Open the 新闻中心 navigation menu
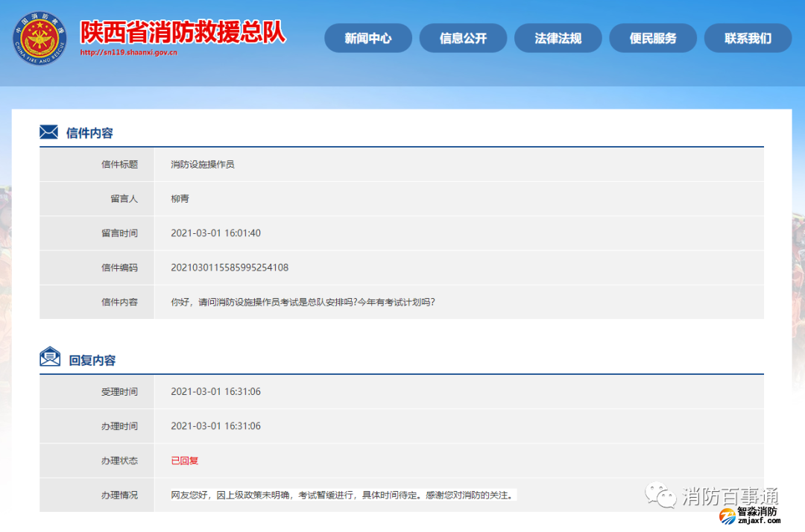Image resolution: width=805 pixels, height=532 pixels. (x=367, y=39)
